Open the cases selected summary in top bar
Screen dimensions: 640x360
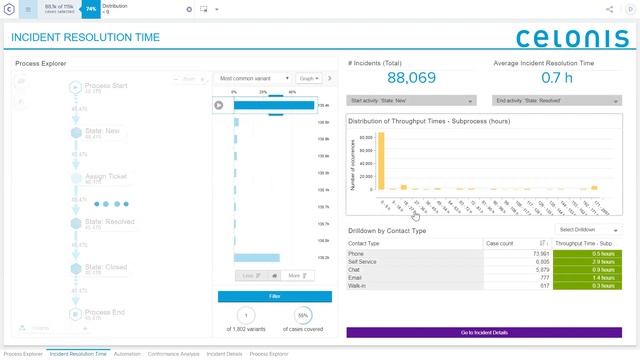[60, 9]
